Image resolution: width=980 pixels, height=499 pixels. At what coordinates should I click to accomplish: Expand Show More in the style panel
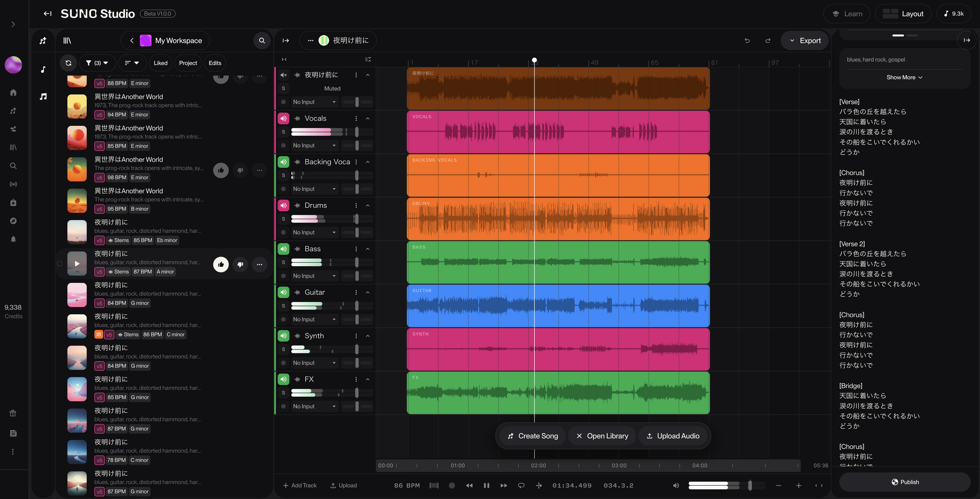(904, 78)
